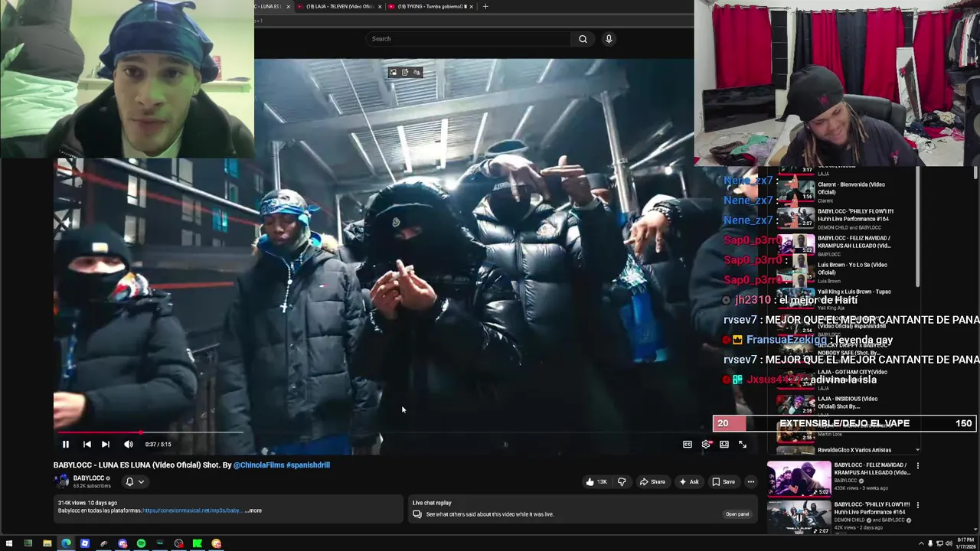Open options for FELIZ NAVIDAD recommended video
This screenshot has height=551, width=980.
pos(917,465)
